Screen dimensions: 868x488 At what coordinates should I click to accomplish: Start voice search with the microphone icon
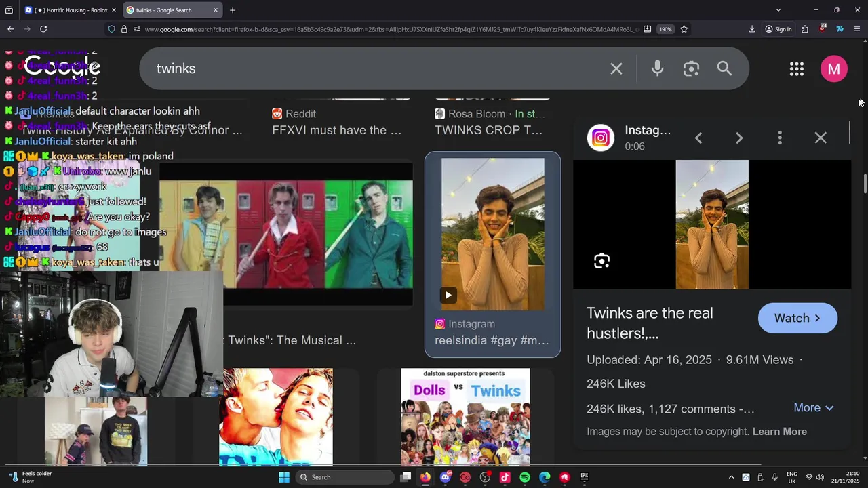click(657, 68)
